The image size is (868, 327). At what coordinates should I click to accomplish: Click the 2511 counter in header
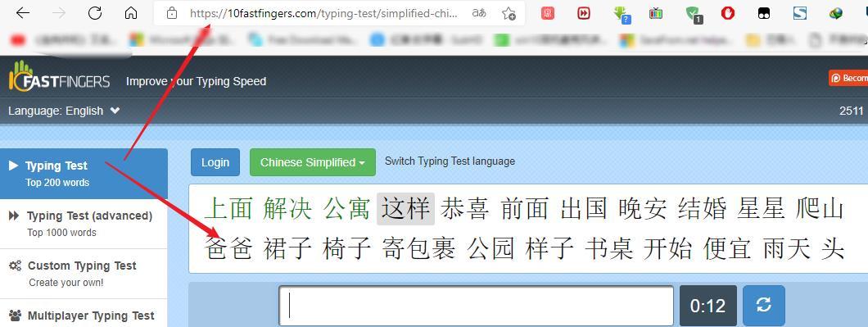[852, 111]
